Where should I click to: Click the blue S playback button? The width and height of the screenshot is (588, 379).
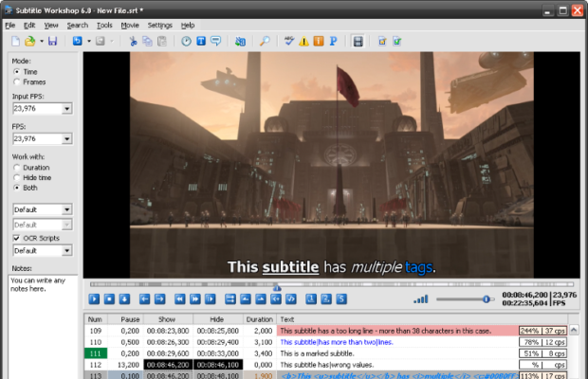[x=341, y=298]
